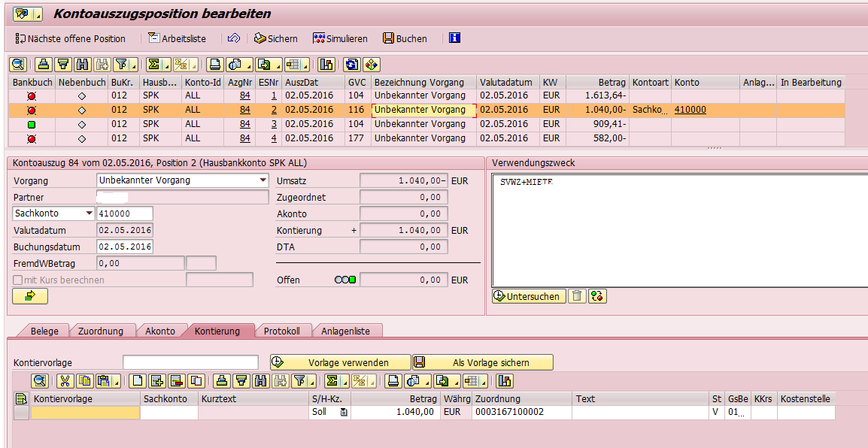Screen dimensions: 868x448
Task: Open the Protokoll tab
Action: (x=282, y=331)
